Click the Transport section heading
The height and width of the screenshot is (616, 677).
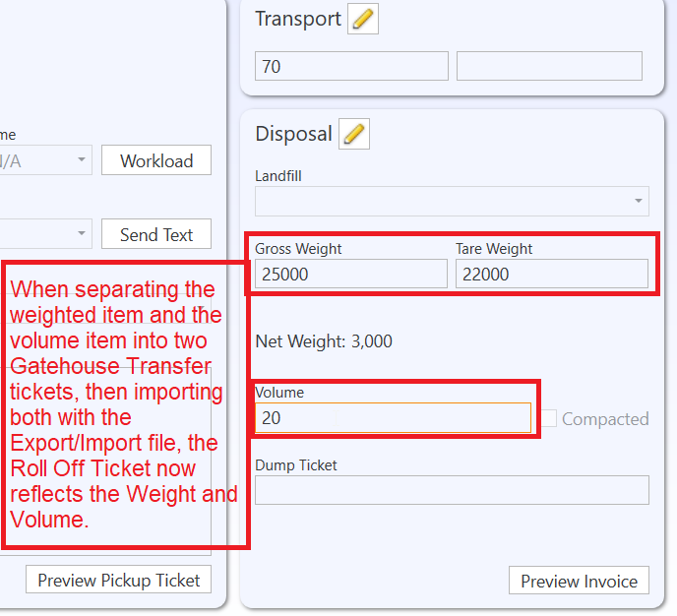click(x=297, y=19)
